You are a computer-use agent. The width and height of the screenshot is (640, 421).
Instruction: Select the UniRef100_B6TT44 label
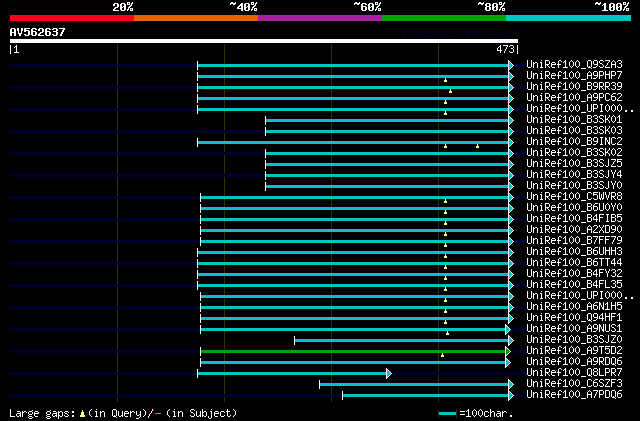pyautogui.click(x=574, y=263)
